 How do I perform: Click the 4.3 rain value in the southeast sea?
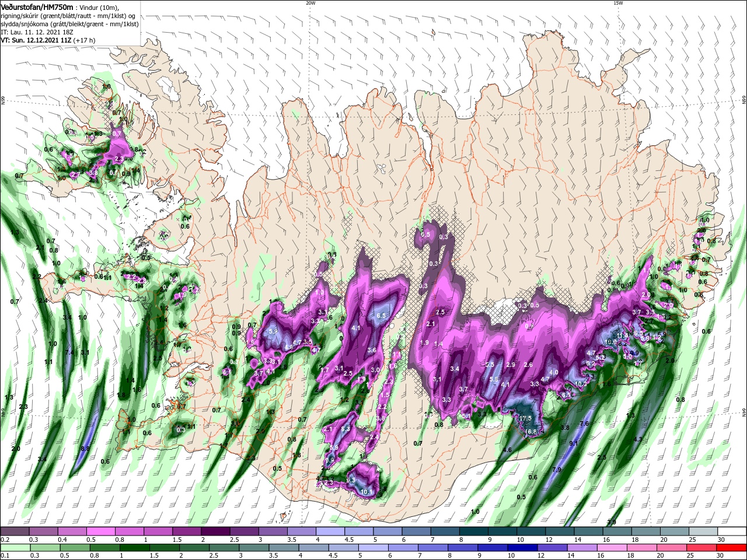[638, 440]
